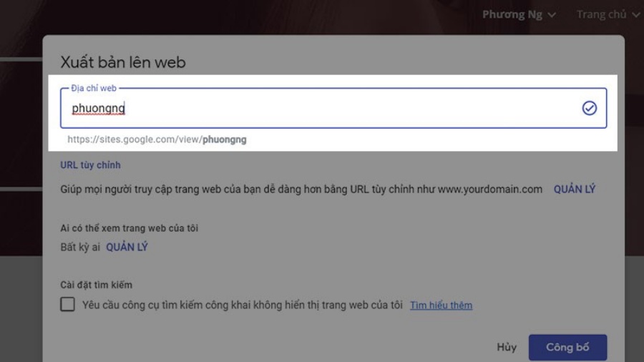Click the Cài đặt tìm kiếm heading

[x=96, y=285]
